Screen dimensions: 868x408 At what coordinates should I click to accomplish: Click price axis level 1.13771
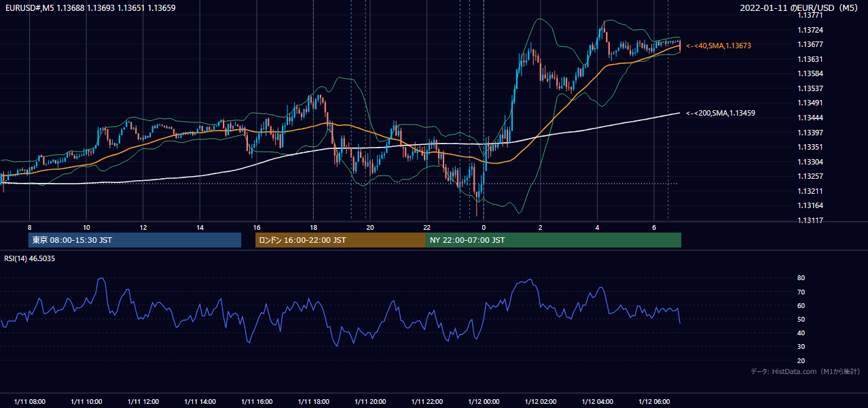tap(810, 16)
